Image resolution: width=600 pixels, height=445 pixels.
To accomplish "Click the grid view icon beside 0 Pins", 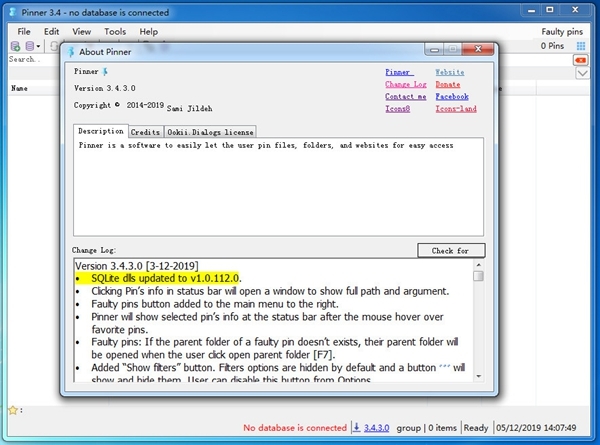I will 581,46.
